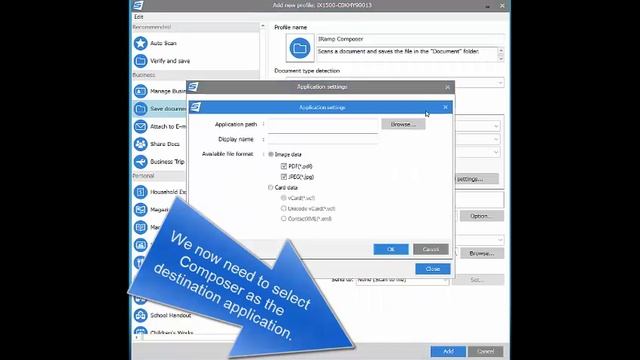
Task: Select the Manage Business profile icon
Action: [x=140, y=91]
